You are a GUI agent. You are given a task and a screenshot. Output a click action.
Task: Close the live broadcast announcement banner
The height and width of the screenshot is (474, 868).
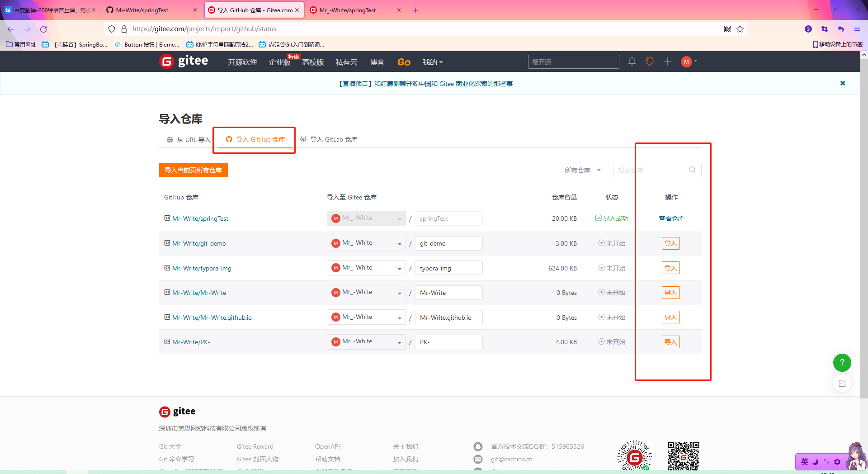(843, 83)
